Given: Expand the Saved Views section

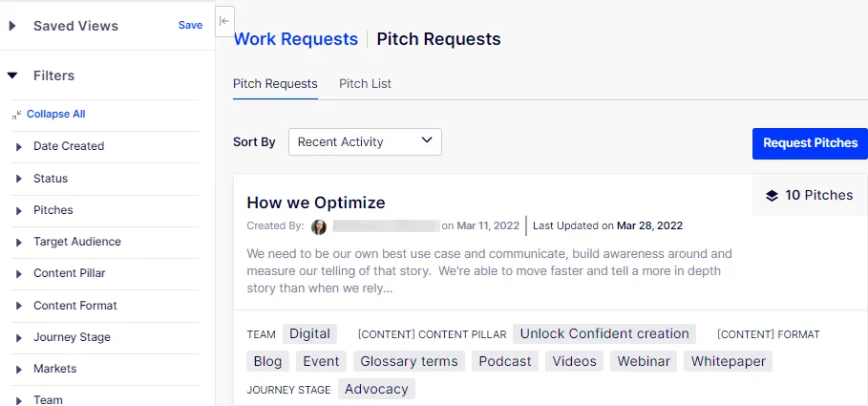Looking at the screenshot, I should pos(12,26).
